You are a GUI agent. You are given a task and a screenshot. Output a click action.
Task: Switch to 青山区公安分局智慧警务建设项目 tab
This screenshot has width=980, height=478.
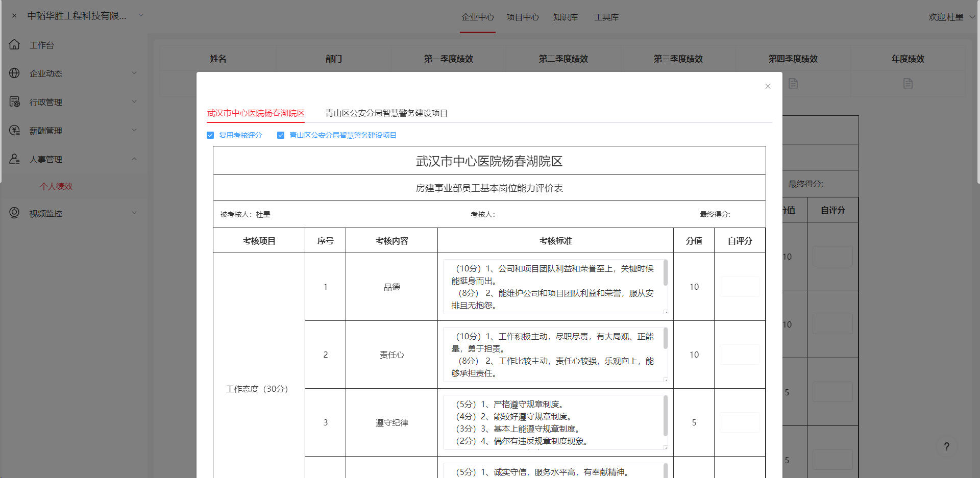click(x=386, y=113)
